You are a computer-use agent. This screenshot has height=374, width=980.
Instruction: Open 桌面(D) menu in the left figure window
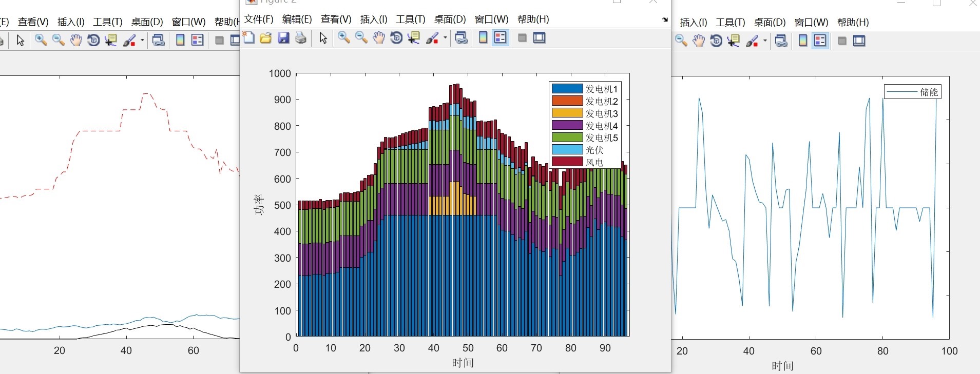coord(147,22)
